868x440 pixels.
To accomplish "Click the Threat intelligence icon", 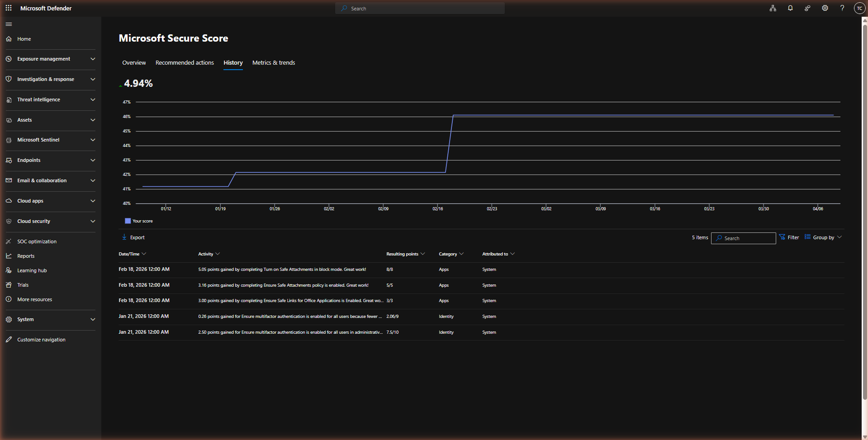I will pos(9,99).
